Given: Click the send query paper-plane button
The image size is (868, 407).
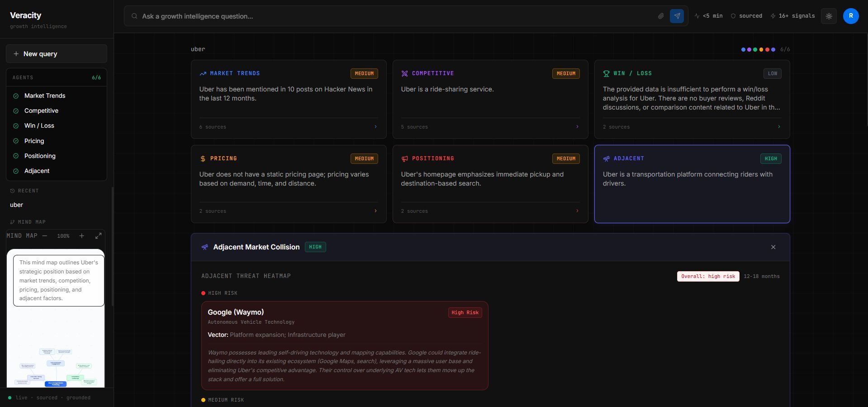Looking at the screenshot, I should tap(677, 16).
